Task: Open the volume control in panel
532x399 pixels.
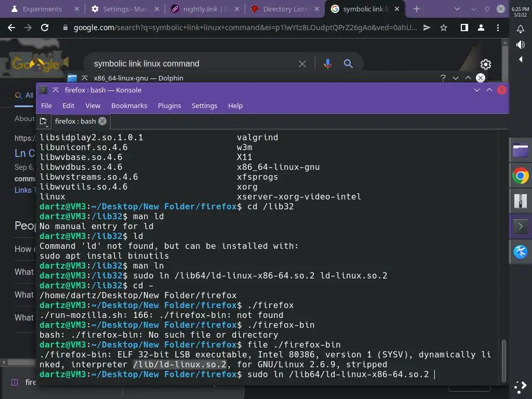Action: 520,45
